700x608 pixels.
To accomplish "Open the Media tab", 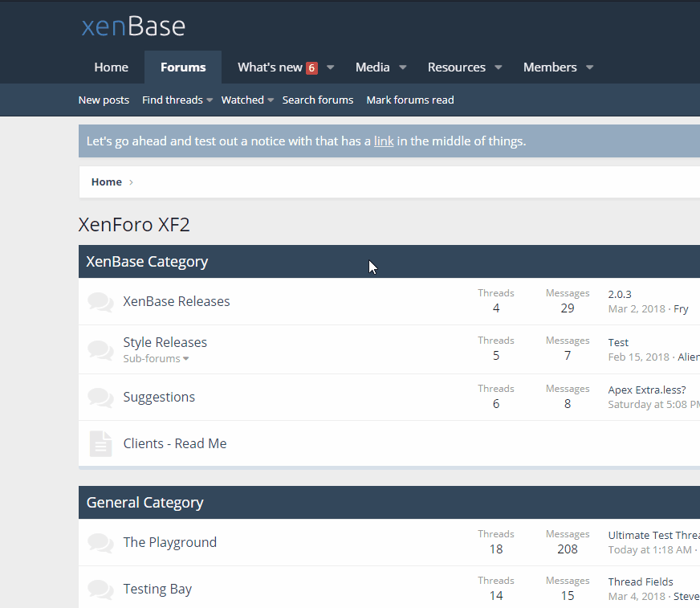I will [372, 67].
